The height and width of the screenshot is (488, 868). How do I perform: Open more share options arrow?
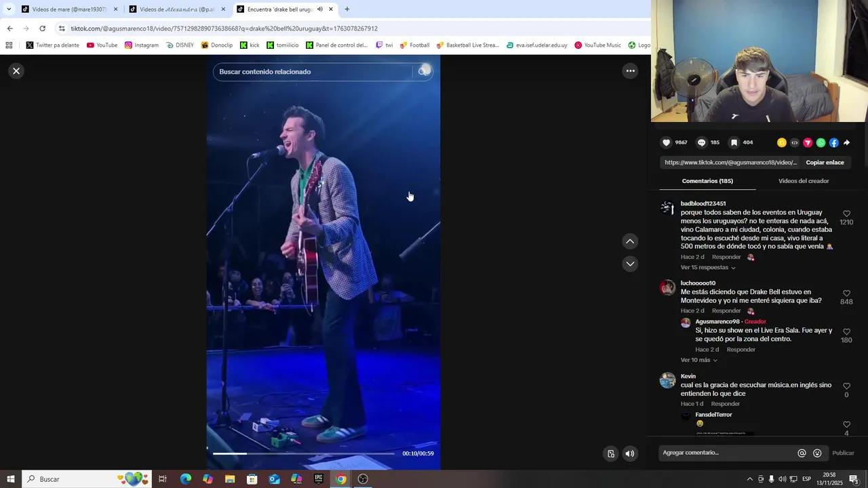click(846, 142)
